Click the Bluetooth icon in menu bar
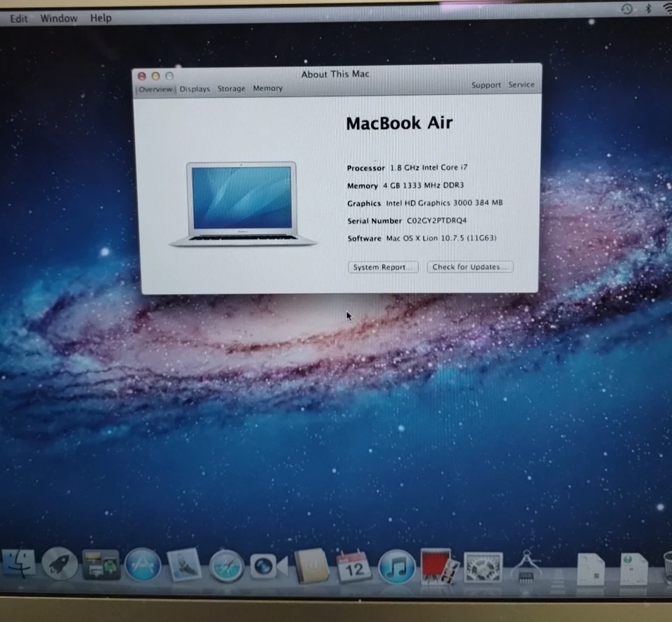 point(646,9)
